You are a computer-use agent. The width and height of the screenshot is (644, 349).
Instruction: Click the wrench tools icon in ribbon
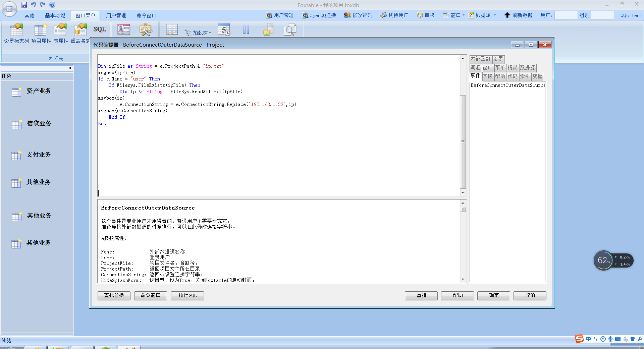tap(146, 30)
